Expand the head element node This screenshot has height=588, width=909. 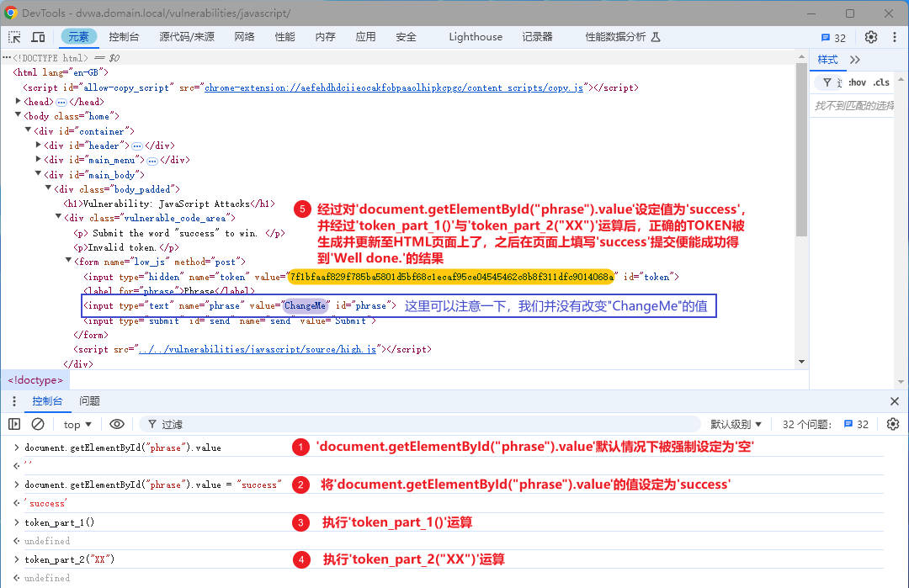(18, 101)
